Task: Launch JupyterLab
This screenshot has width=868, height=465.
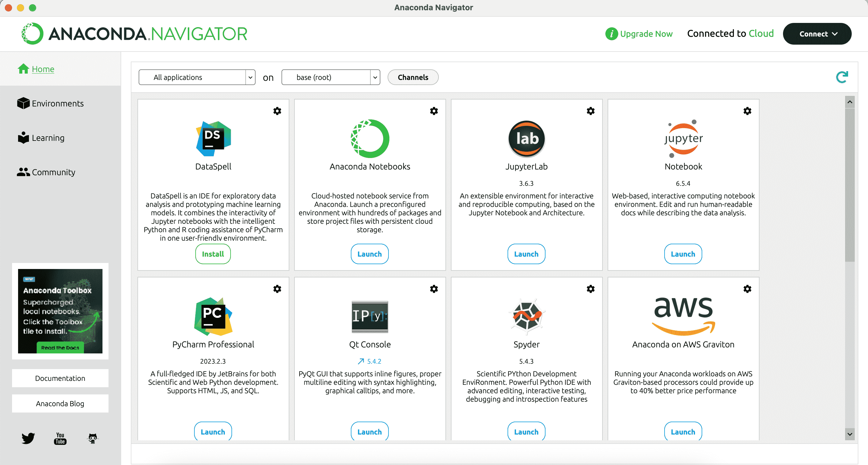Action: coord(526,254)
